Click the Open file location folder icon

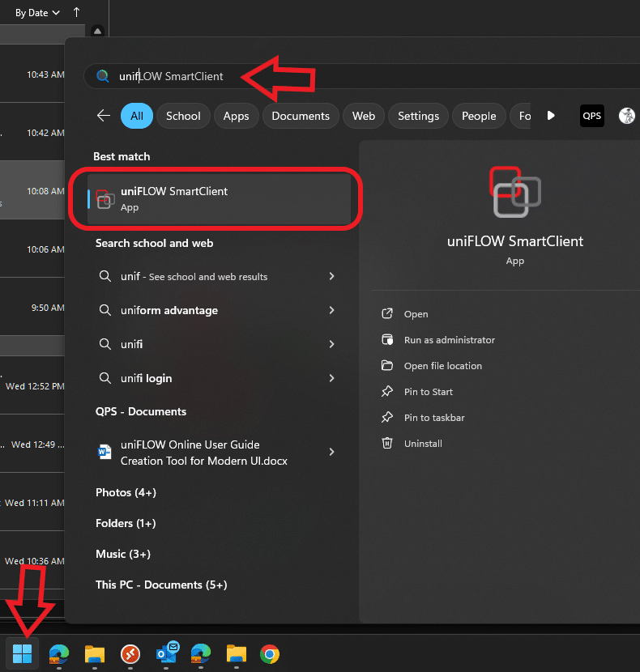(x=387, y=366)
